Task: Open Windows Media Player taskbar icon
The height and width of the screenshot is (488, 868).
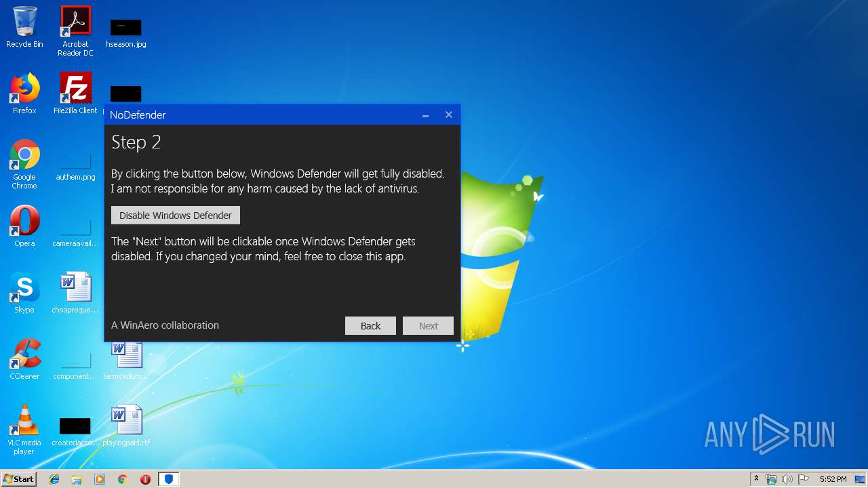Action: pyautogui.click(x=100, y=479)
